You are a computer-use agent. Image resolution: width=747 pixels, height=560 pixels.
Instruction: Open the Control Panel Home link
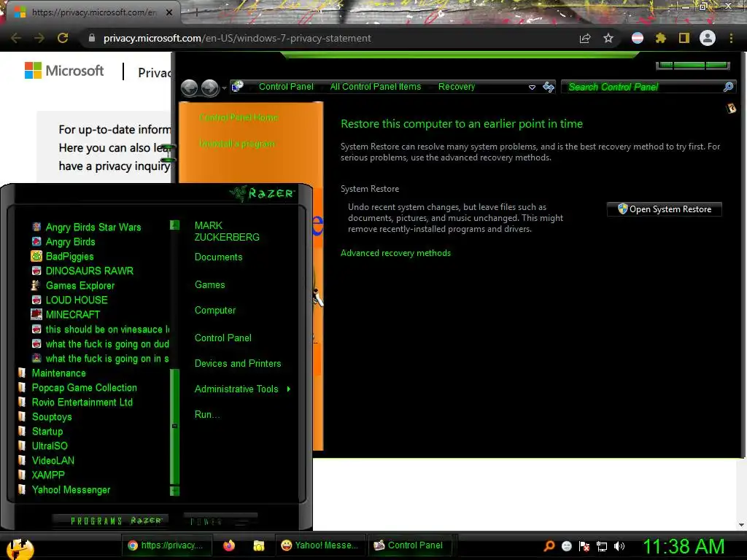pos(239,117)
